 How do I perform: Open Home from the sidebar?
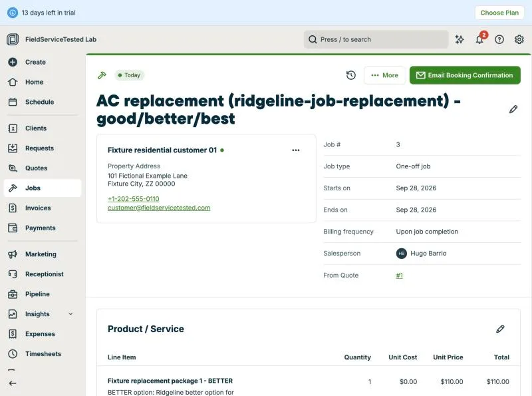point(34,82)
